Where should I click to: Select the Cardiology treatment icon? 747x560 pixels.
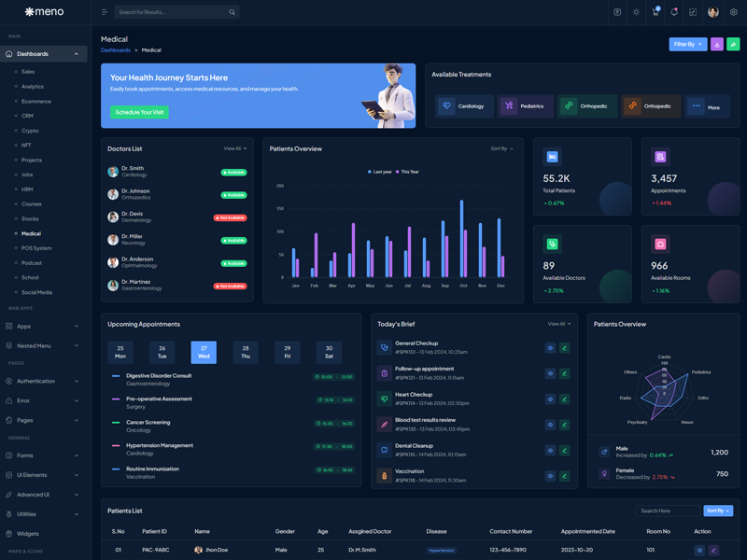[x=446, y=106]
